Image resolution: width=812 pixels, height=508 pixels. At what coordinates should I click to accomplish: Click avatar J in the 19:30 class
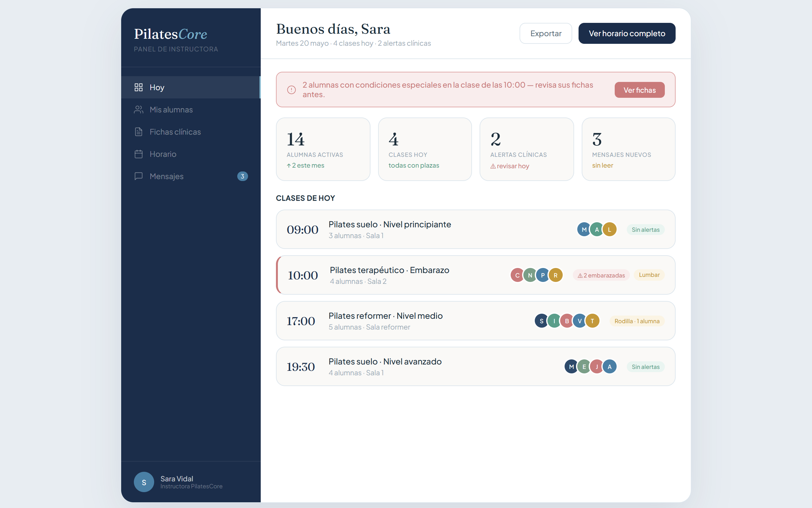click(597, 366)
